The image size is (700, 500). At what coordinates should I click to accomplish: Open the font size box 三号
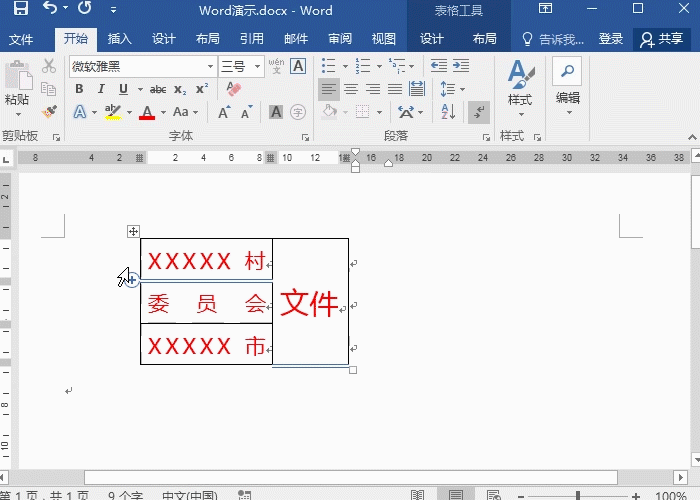(241, 67)
